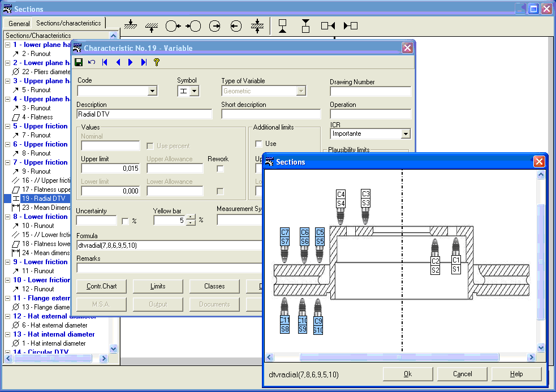Click the Classes button
This screenshot has width=556, height=392.
[x=214, y=286]
